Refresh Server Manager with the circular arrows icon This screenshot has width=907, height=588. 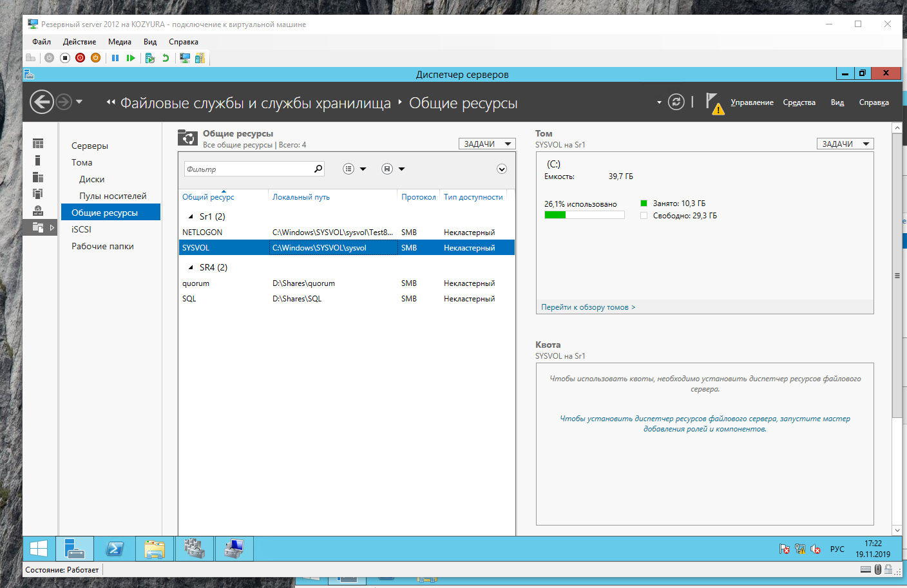tap(676, 102)
